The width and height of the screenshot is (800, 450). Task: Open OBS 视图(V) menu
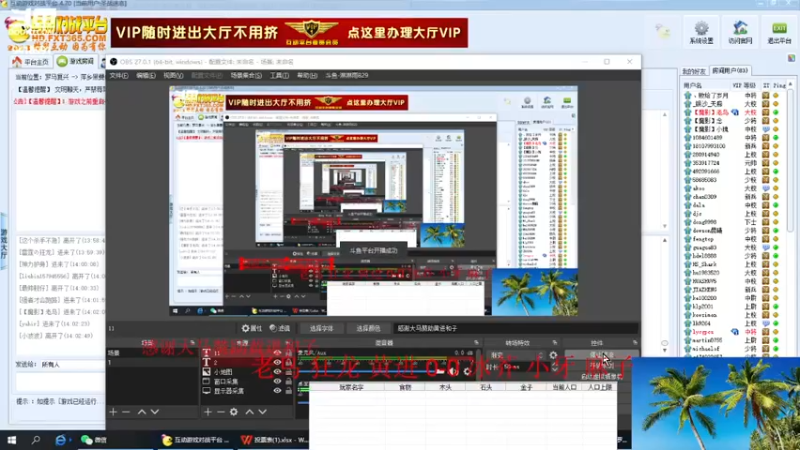pyautogui.click(x=173, y=76)
